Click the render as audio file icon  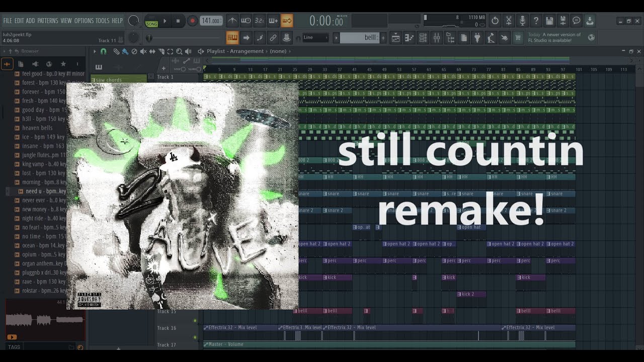(x=563, y=21)
